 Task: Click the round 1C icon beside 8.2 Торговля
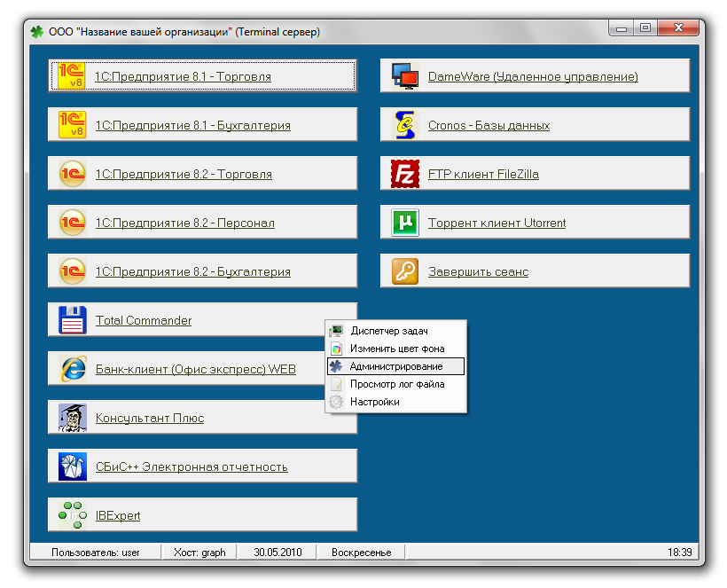[73, 174]
